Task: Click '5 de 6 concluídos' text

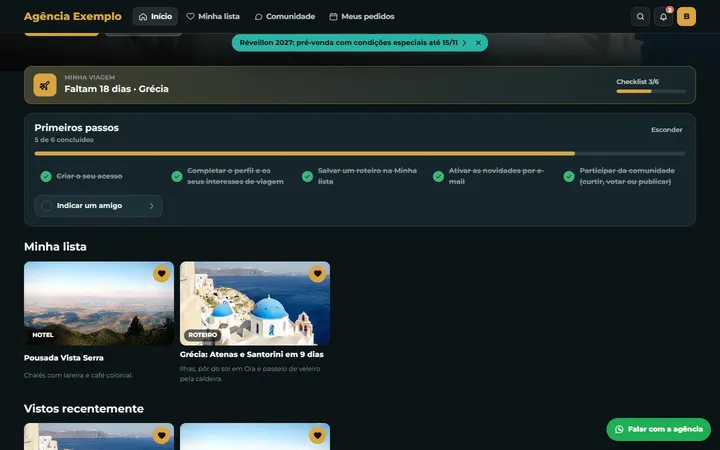Action: pos(64,140)
